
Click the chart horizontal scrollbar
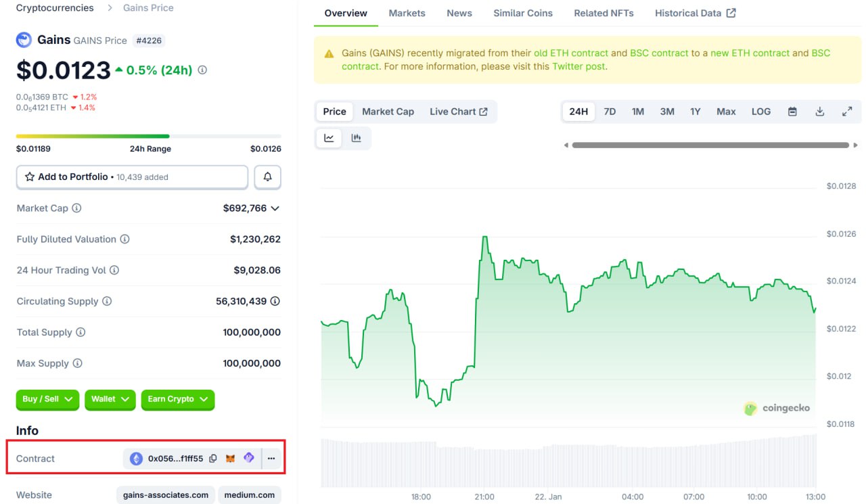click(710, 145)
